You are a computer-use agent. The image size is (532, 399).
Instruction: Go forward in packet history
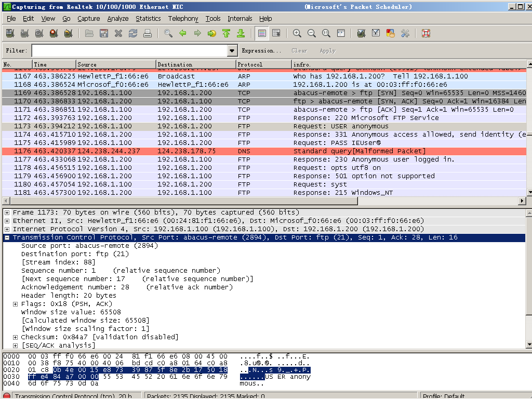pos(197,33)
